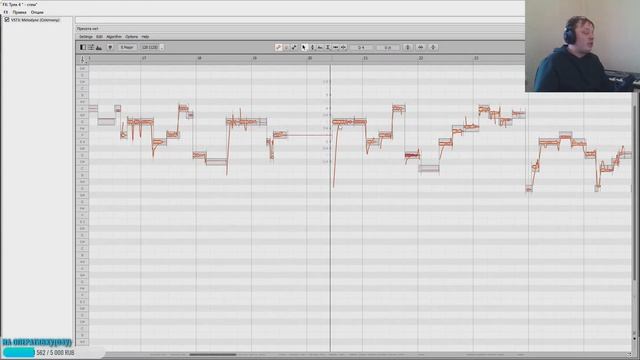
Task: Click the orange Transfer button
Action: click(x=278, y=47)
